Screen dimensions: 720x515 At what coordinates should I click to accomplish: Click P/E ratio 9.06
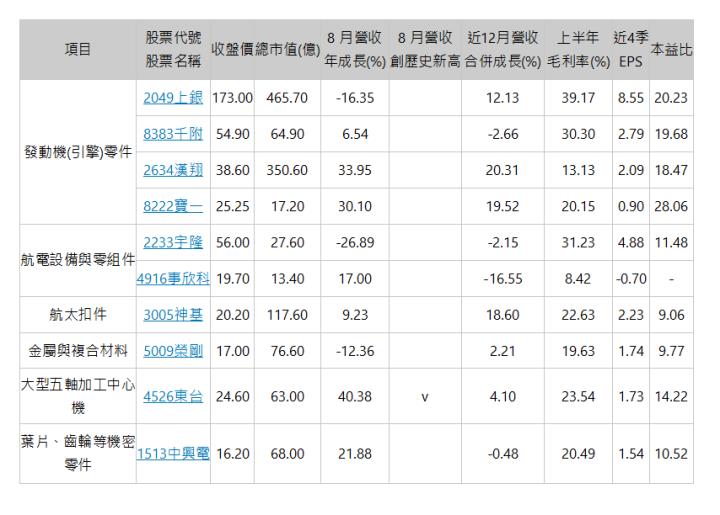[x=671, y=315]
